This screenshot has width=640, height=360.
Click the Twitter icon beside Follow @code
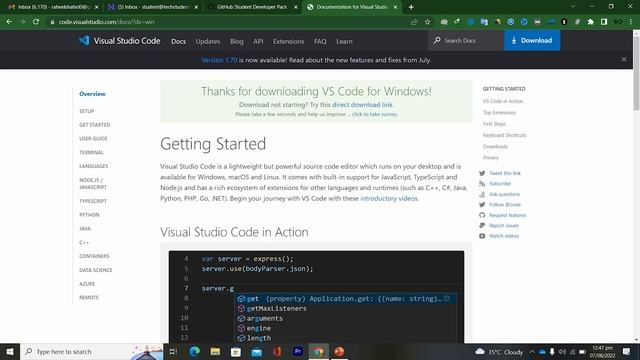pos(482,204)
